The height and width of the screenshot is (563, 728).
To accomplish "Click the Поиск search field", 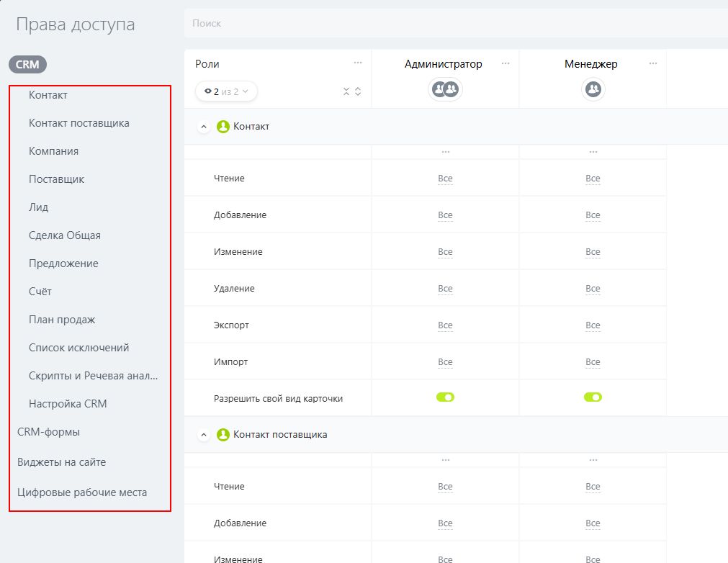I will click(454, 24).
